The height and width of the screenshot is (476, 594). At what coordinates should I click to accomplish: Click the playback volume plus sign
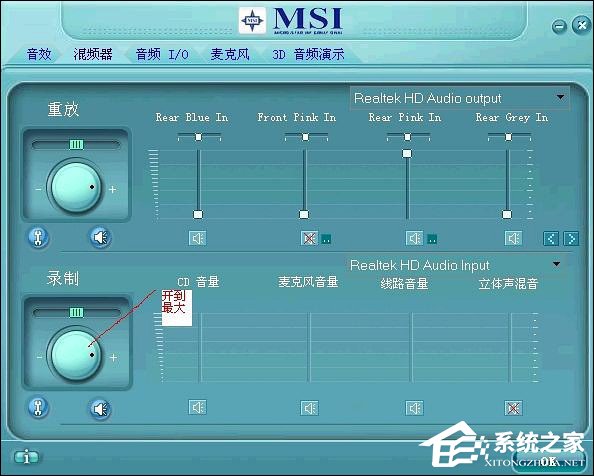pos(113,189)
